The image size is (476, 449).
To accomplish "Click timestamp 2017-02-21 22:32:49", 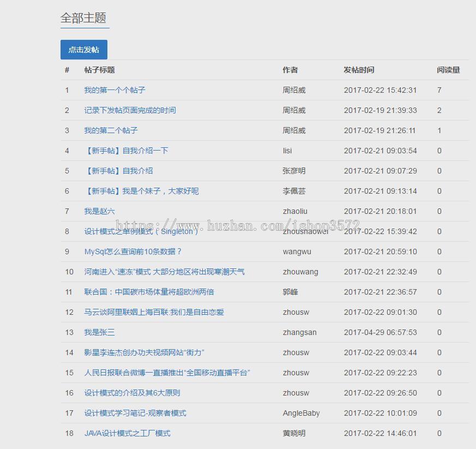I will [380, 272].
